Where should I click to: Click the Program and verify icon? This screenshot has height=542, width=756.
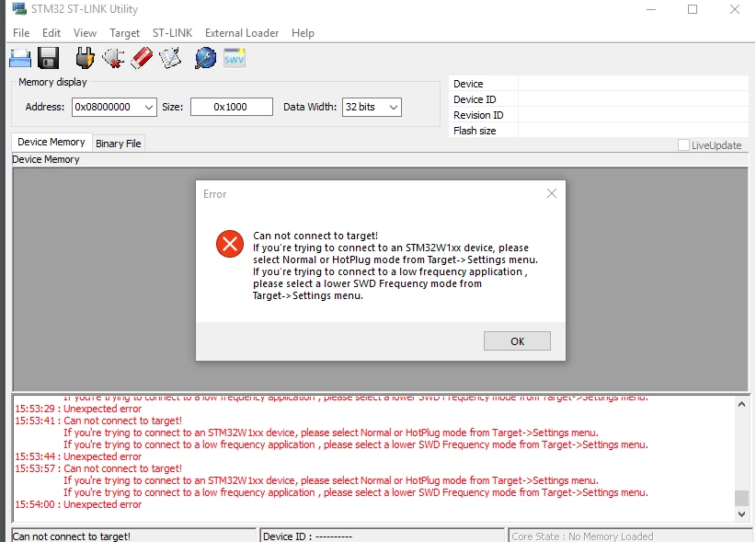tap(170, 58)
